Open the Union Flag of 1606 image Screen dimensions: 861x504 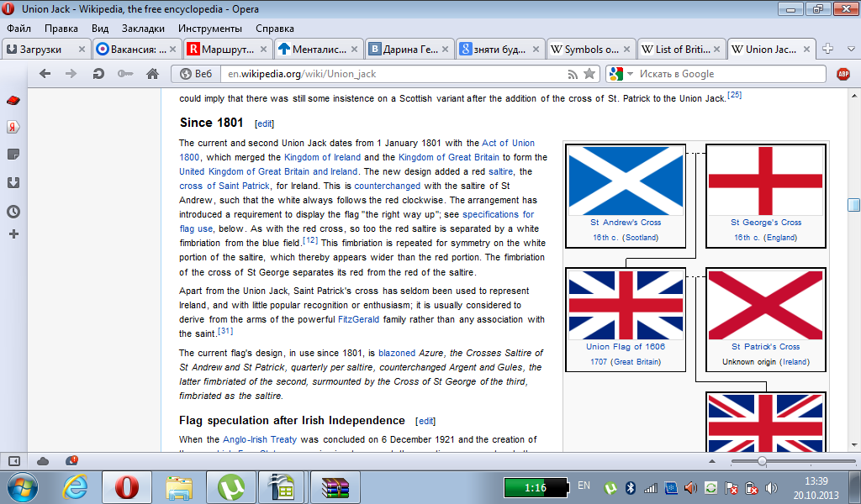(x=626, y=306)
